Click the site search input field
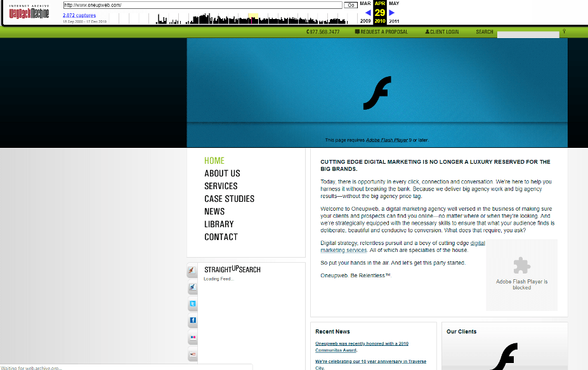Viewport: 588px width, 370px height. pos(528,34)
